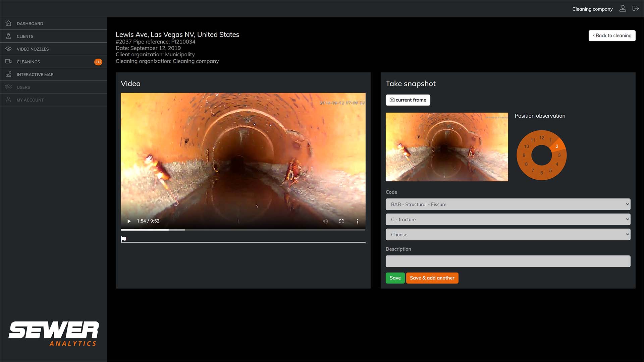Choose position 12 on the observation dial
The height and width of the screenshot is (362, 644).
(542, 137)
